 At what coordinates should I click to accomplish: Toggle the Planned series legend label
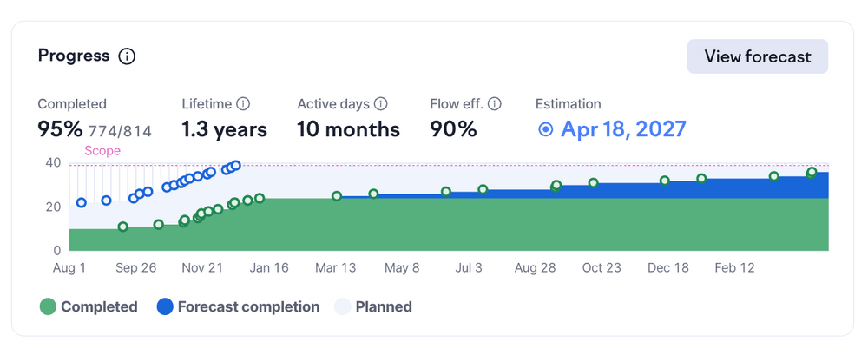click(x=384, y=306)
